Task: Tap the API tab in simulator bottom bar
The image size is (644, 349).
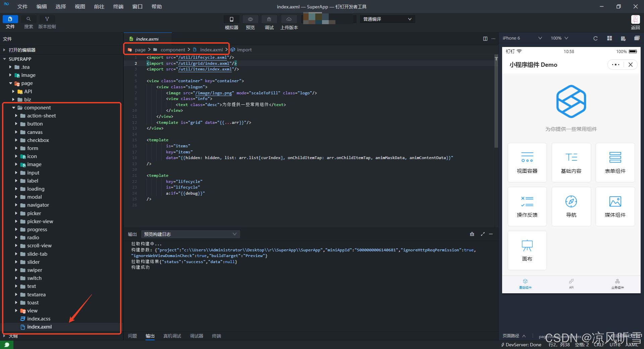Action: pyautogui.click(x=571, y=284)
